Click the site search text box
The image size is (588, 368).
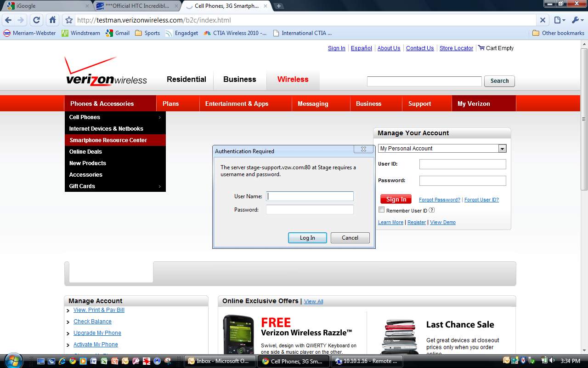[424, 81]
